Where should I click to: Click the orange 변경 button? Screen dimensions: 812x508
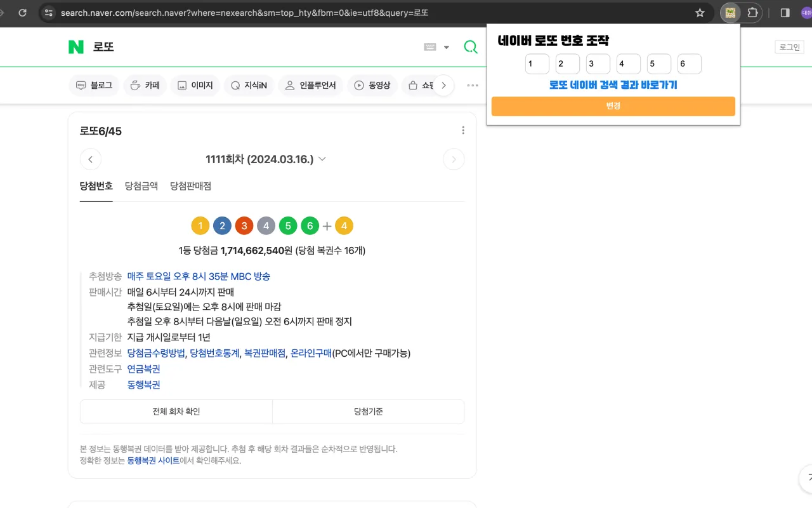(613, 106)
